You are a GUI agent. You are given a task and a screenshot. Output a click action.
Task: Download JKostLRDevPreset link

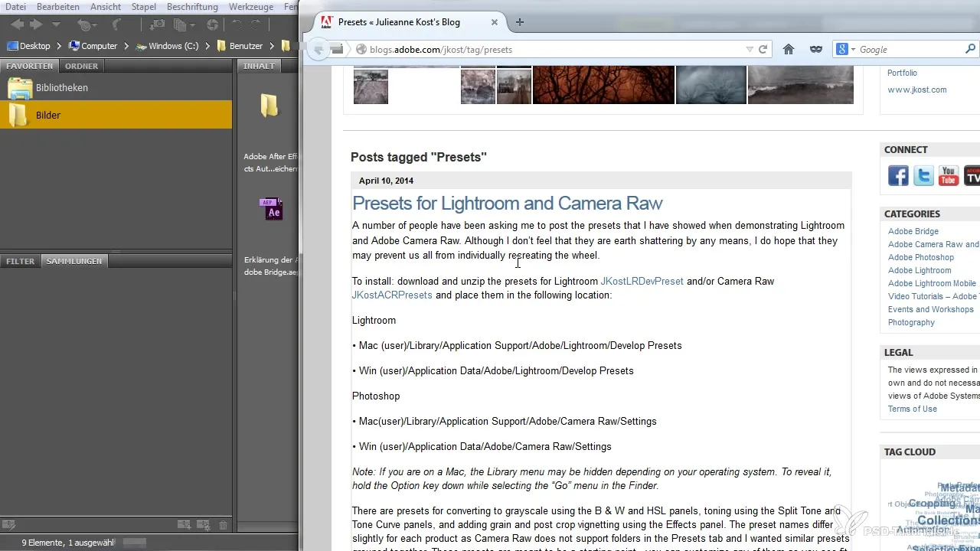(x=642, y=282)
